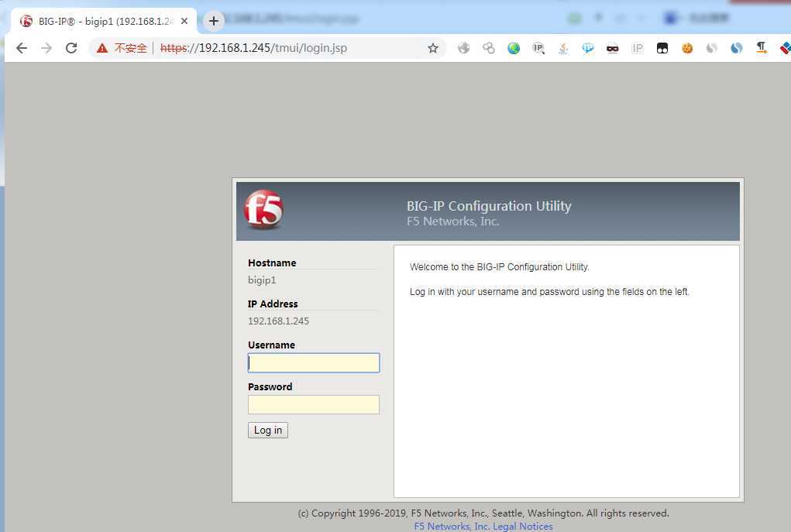The width and height of the screenshot is (791, 532).
Task: Open a new browser tab
Action: point(214,21)
